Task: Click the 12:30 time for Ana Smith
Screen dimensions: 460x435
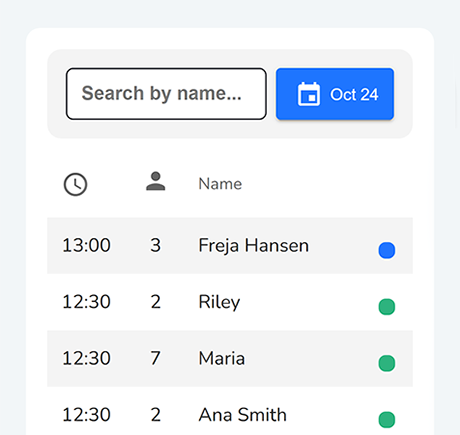Action: [86, 415]
